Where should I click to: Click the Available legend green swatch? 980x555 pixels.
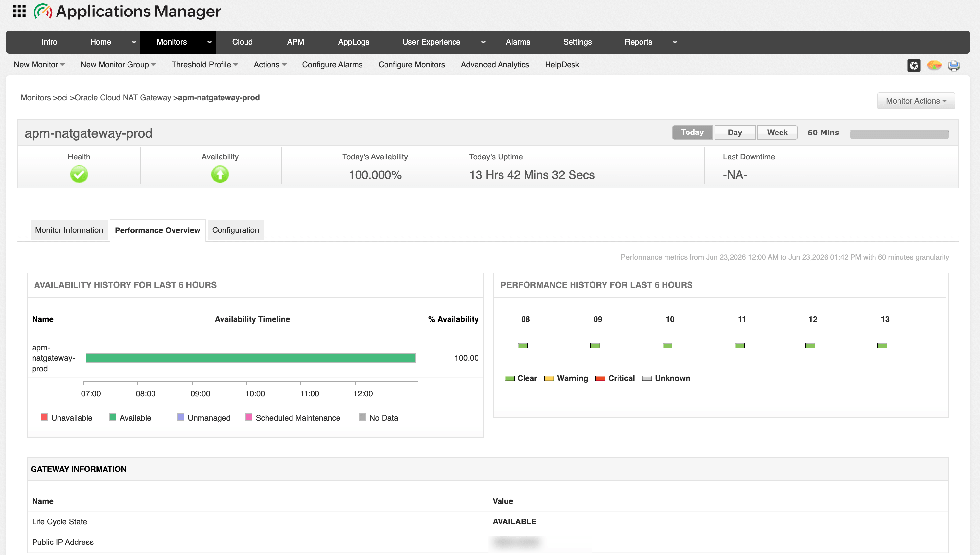click(112, 417)
